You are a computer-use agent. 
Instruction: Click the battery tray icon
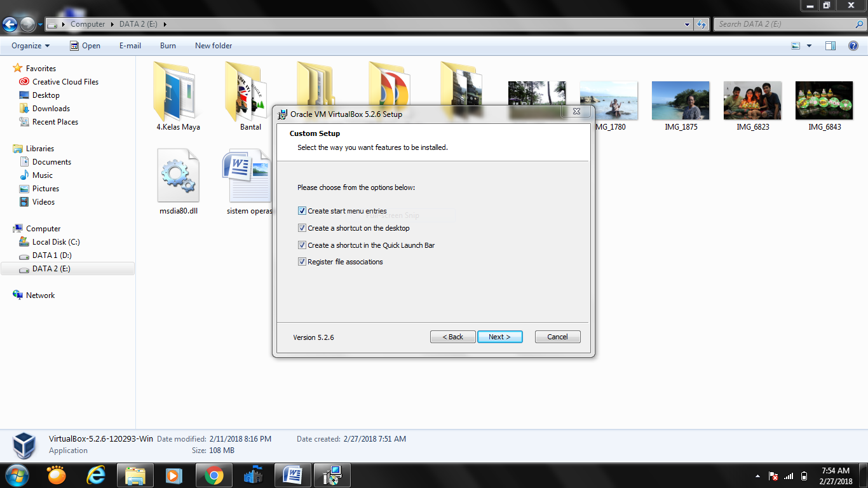tap(804, 476)
